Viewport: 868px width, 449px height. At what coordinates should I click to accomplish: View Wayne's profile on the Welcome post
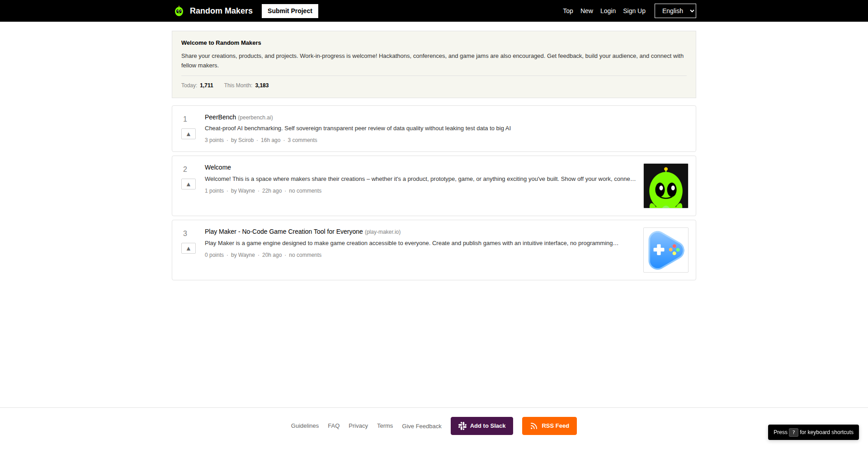click(x=246, y=191)
